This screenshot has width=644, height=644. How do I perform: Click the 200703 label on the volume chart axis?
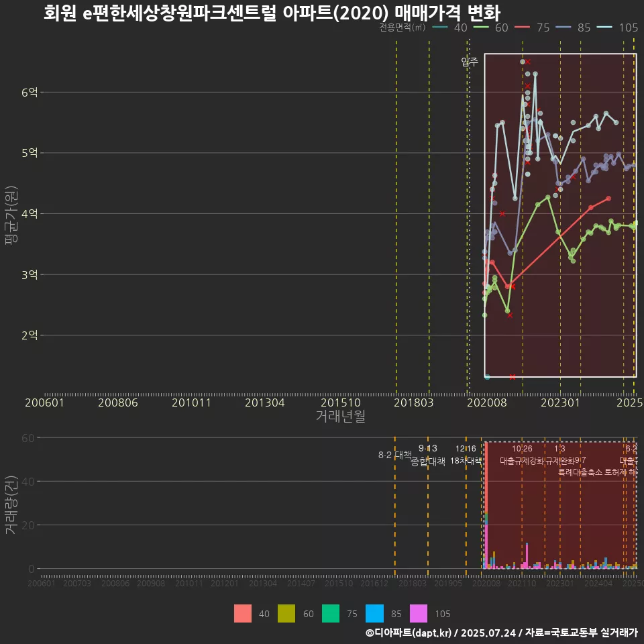click(x=76, y=583)
